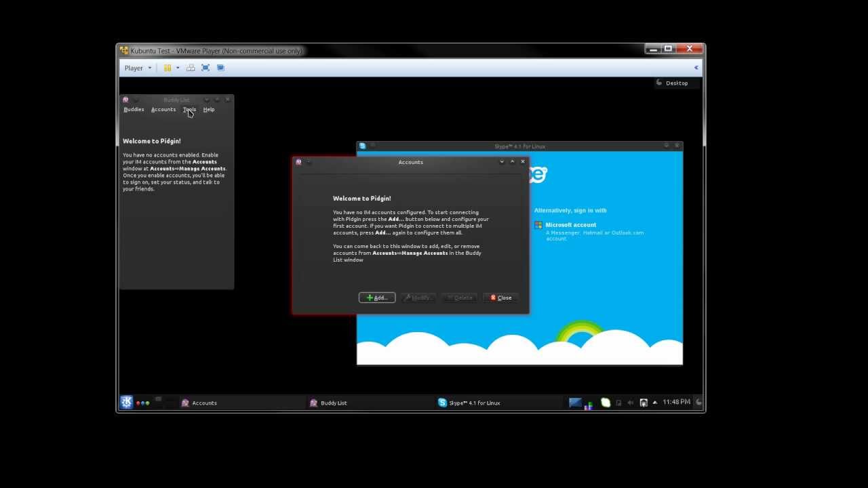Open the Buddies menu in Buddy List
Image resolution: width=868 pixels, height=488 pixels.
(134, 109)
